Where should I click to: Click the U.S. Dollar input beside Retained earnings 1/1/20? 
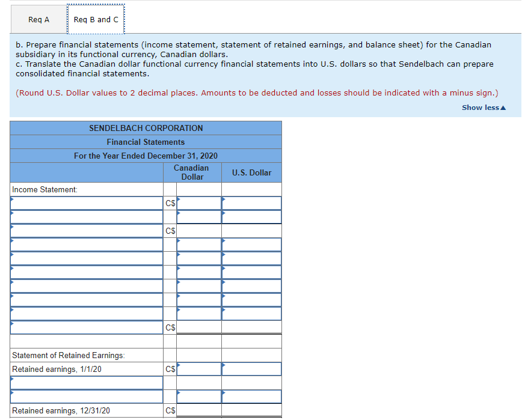pyautogui.click(x=251, y=369)
